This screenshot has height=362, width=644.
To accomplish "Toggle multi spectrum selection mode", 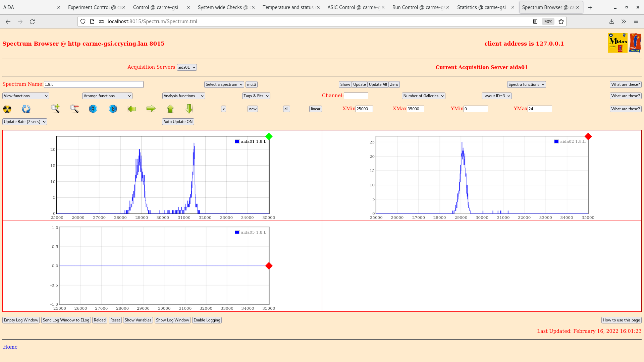I will pyautogui.click(x=251, y=84).
